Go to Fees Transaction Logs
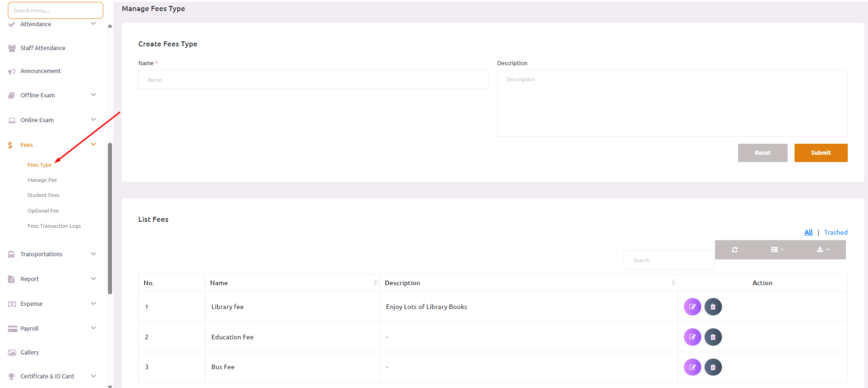Screen dimensions: 868x388 (x=54, y=226)
